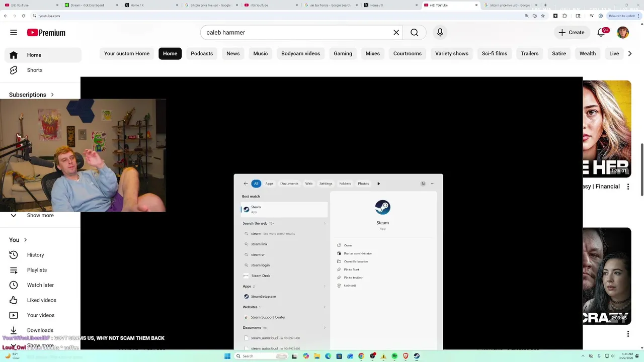Open Downloads in the sidebar

pyautogui.click(x=42, y=330)
